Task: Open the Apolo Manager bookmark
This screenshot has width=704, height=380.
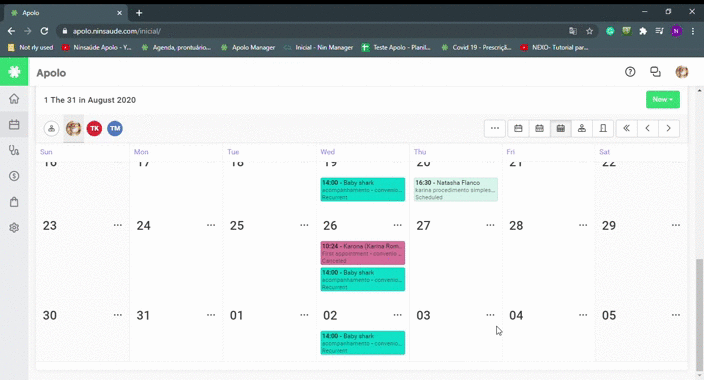Action: tap(248, 47)
